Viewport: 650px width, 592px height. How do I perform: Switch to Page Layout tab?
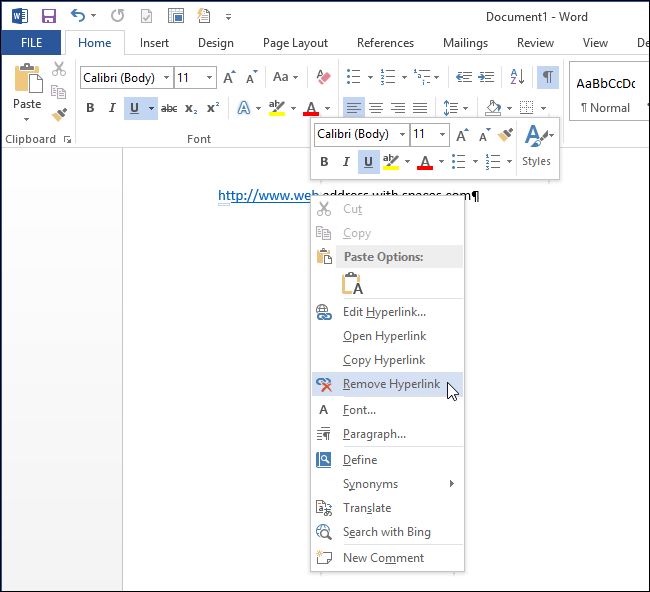point(295,43)
